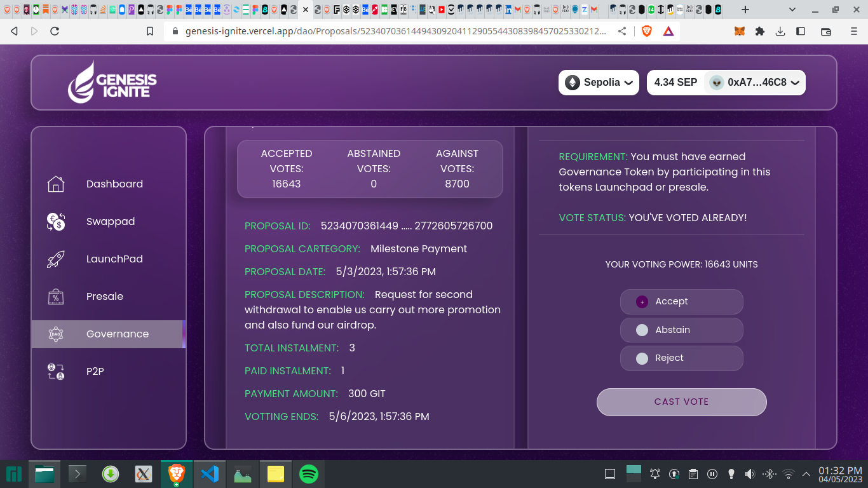Click the address bar URL
The width and height of the screenshot is (868, 488).
point(395,31)
